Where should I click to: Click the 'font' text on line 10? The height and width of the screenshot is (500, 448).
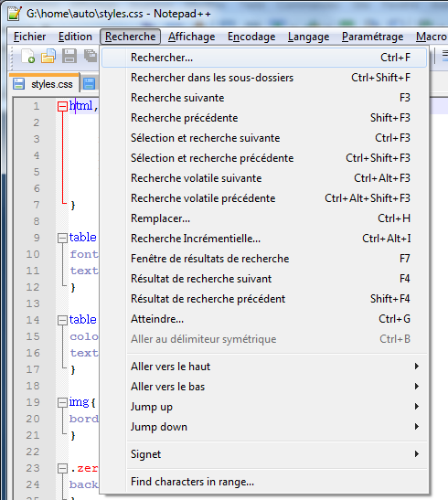pos(84,254)
